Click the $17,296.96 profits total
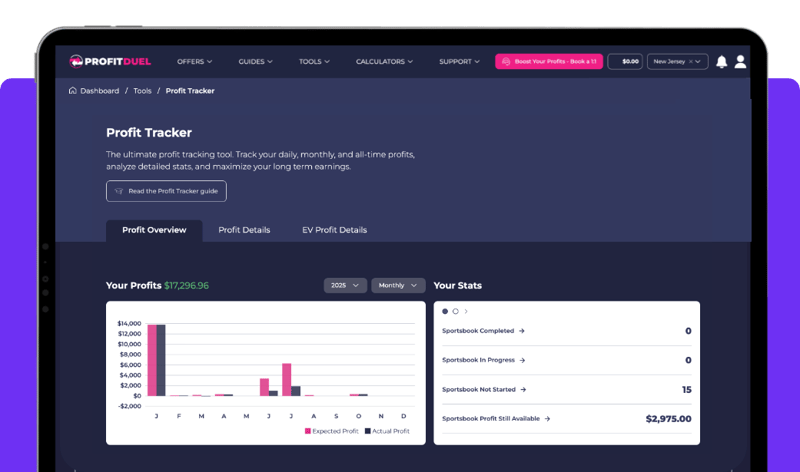The height and width of the screenshot is (472, 800). pos(186,286)
